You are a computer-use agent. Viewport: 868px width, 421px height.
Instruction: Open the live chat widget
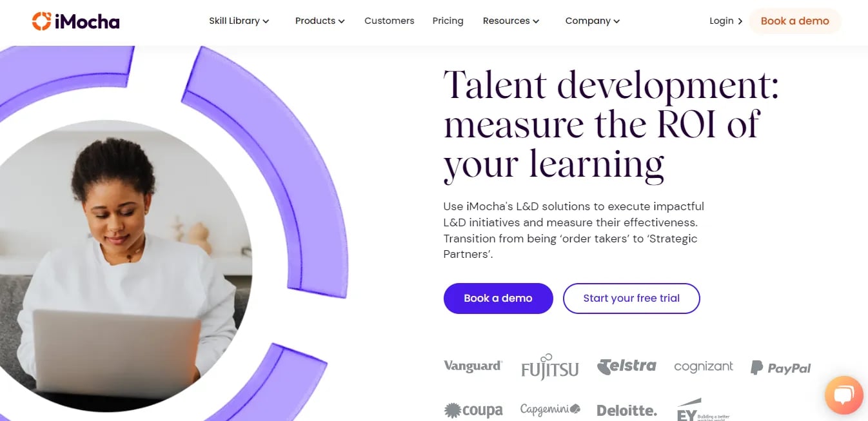click(x=843, y=395)
